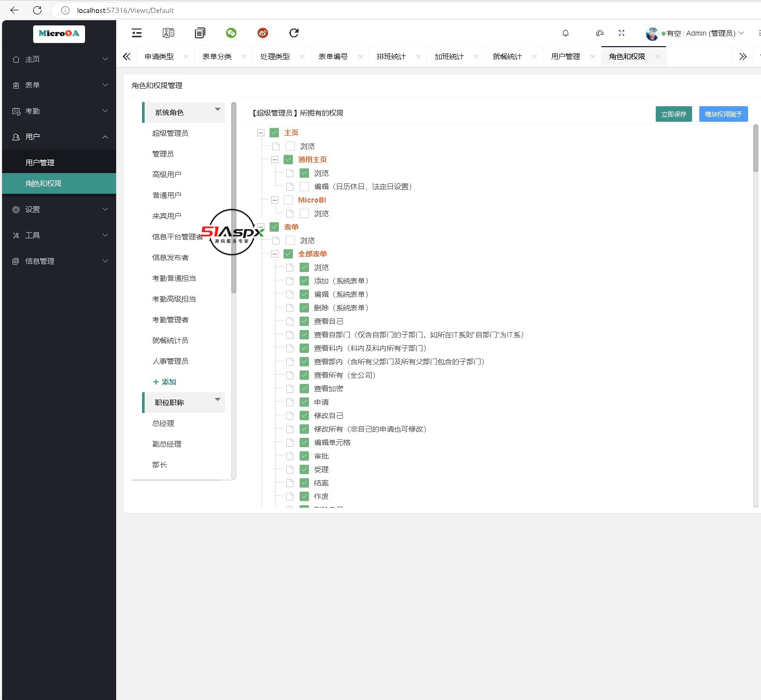Viewport: 761px width, 700px height.
Task: Select the 考勤管理者 role
Action: click(x=170, y=320)
